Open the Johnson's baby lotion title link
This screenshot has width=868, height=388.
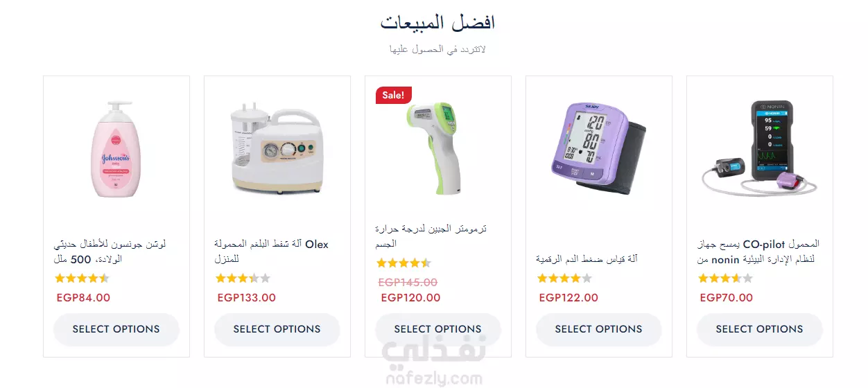(110, 252)
